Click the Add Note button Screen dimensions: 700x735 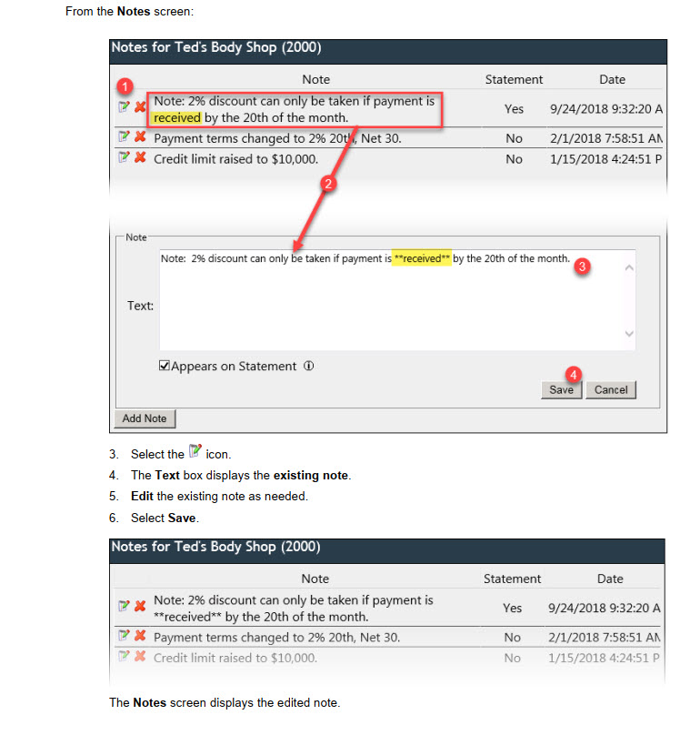coord(145,418)
